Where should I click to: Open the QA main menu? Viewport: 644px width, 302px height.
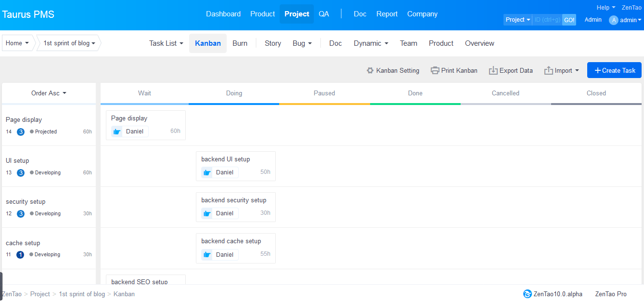point(324,14)
